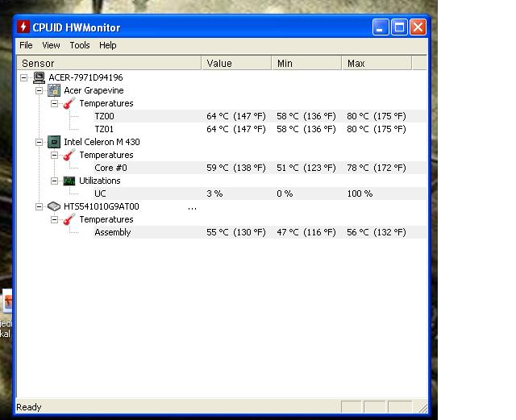516x420 pixels.
Task: Click the Sensor column header
Action: (109, 63)
